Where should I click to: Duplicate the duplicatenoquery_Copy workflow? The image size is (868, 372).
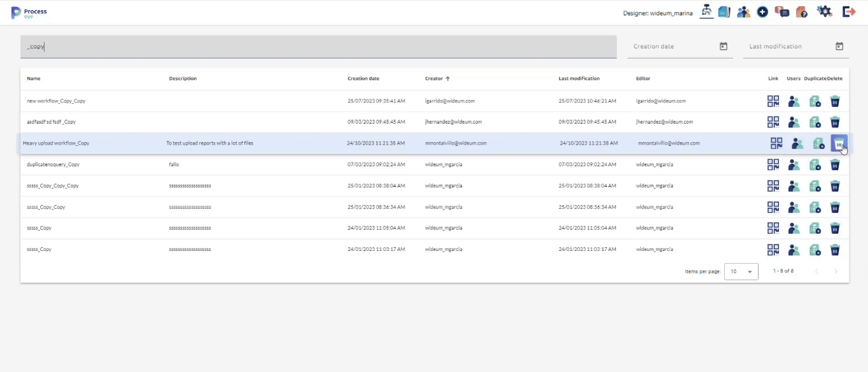[x=814, y=165]
